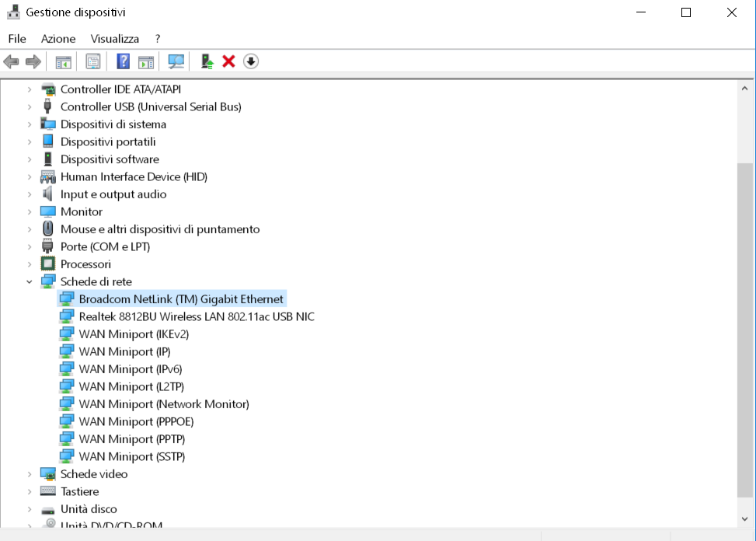Open the Properties toolbar icon
The image size is (756, 541).
tap(93, 61)
